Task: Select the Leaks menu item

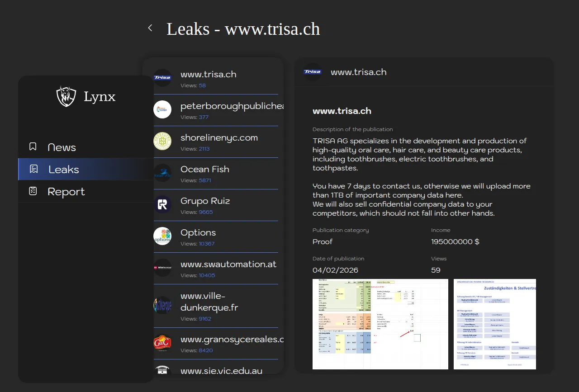Action: pos(64,170)
